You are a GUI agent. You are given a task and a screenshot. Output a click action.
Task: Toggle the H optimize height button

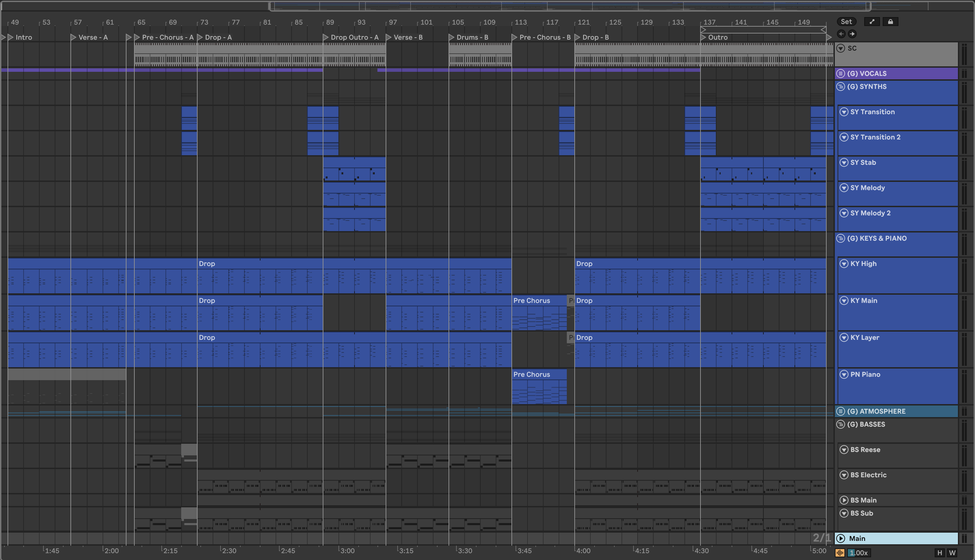click(939, 553)
